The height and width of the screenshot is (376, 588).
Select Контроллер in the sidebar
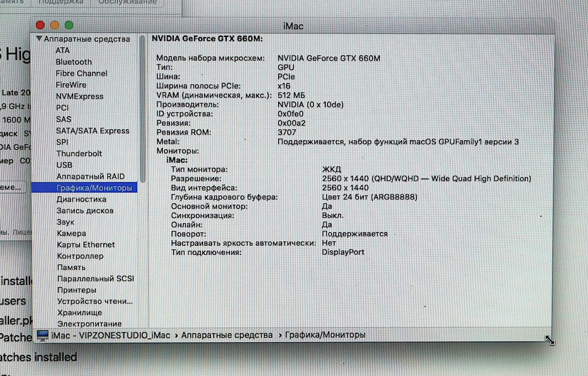click(80, 256)
